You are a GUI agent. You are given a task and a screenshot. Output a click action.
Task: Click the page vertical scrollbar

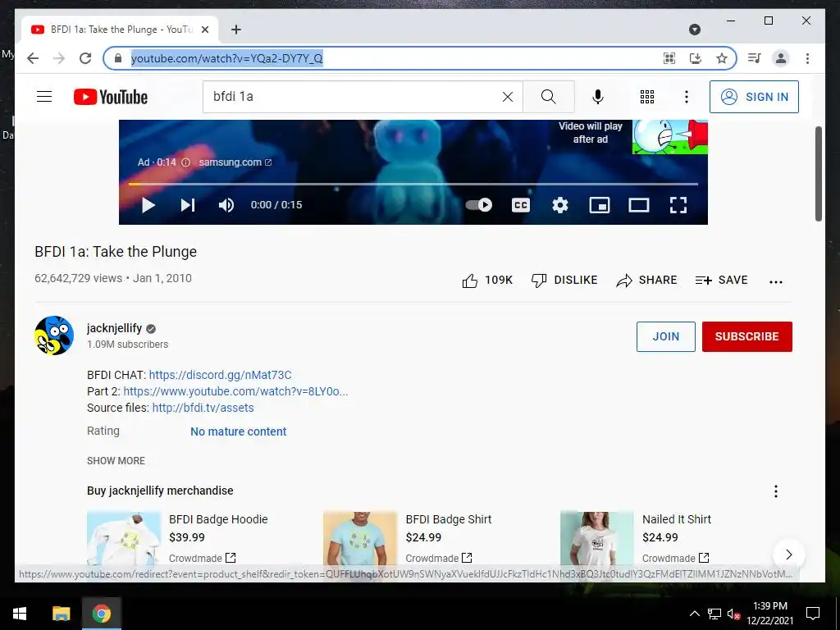point(818,174)
